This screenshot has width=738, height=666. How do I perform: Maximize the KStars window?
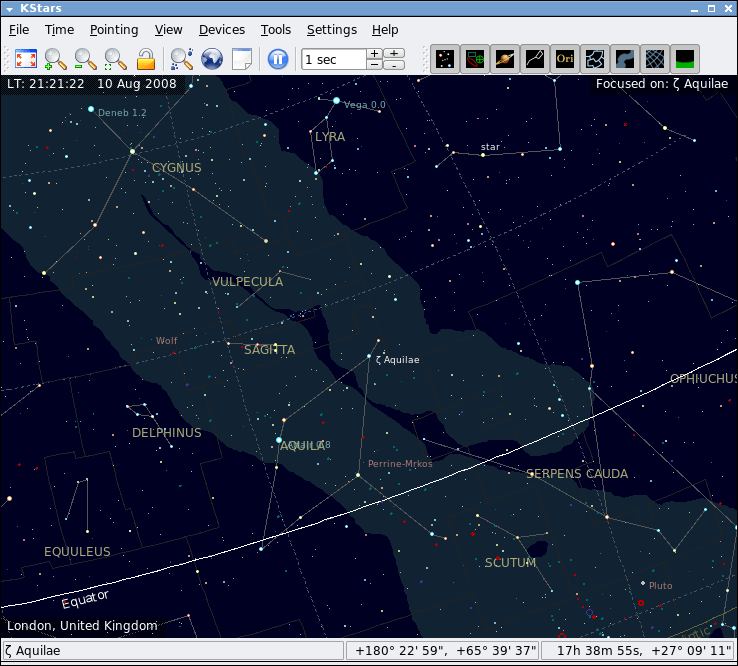[712, 9]
